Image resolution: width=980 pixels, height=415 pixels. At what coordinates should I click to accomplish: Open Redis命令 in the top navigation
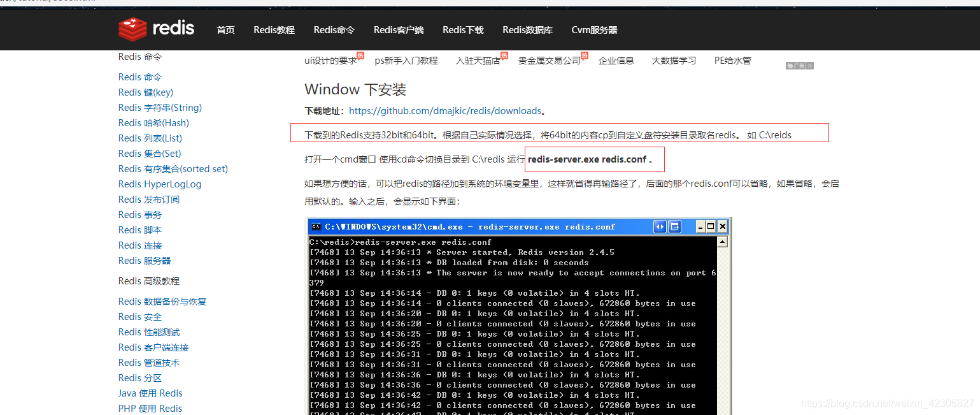click(x=334, y=30)
